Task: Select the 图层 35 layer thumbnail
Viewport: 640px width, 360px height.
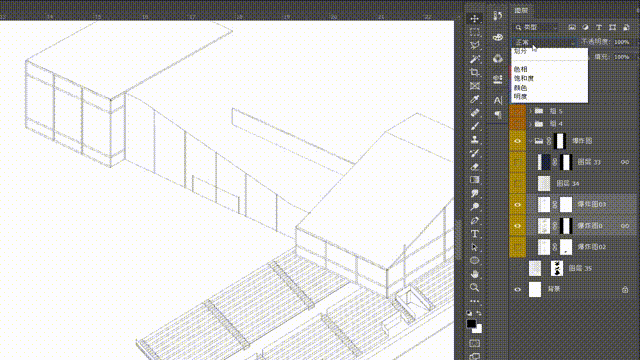Action: pyautogui.click(x=535, y=268)
